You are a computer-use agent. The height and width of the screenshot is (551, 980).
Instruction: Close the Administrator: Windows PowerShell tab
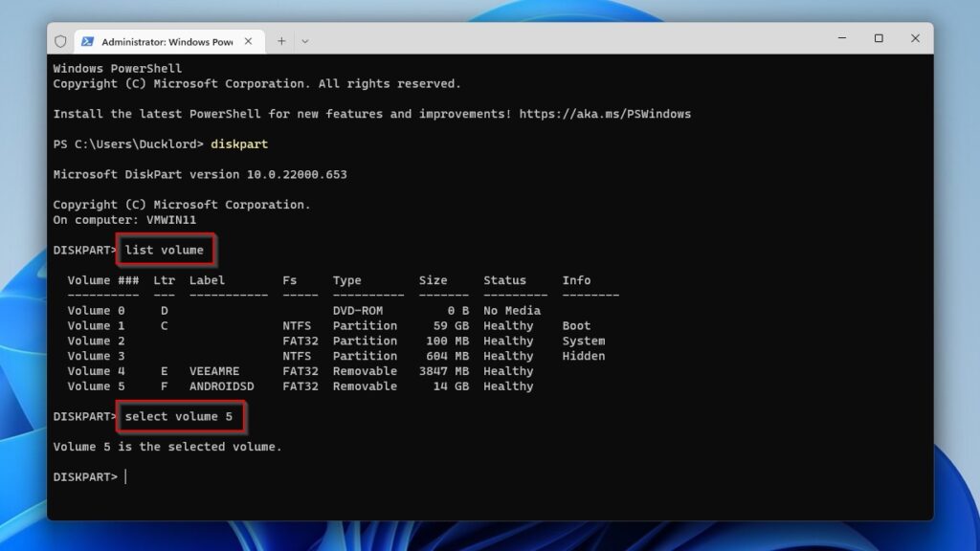tap(251, 41)
